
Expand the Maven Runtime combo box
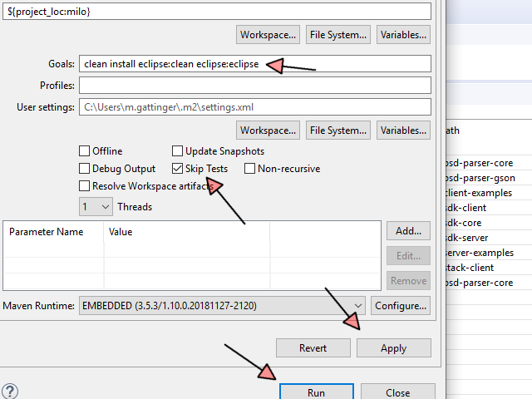pos(222,306)
